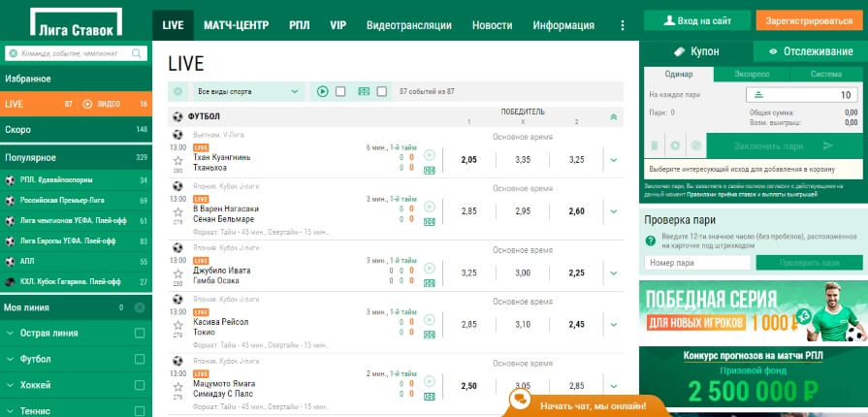
Task: Switch to Экспресс coupon tab
Action: [752, 75]
